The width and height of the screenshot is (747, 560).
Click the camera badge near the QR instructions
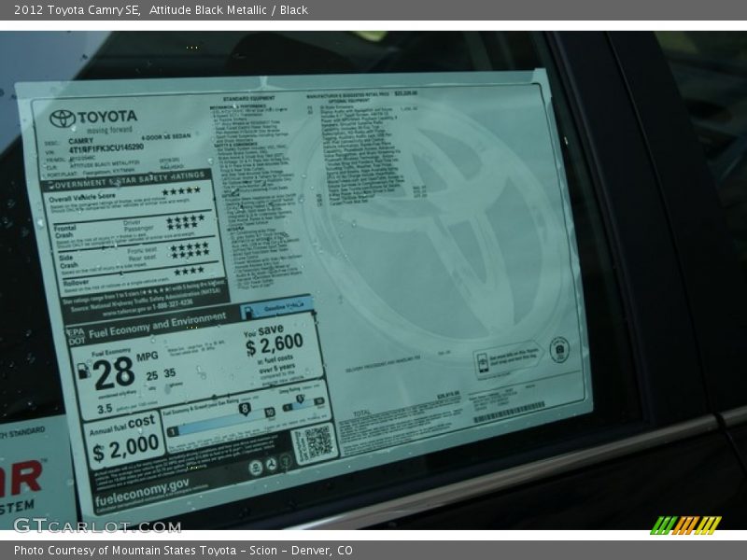(x=559, y=349)
